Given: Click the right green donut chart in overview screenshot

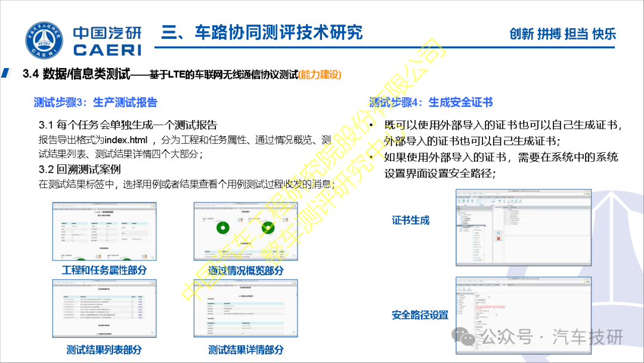Looking at the screenshot, I should [x=268, y=227].
